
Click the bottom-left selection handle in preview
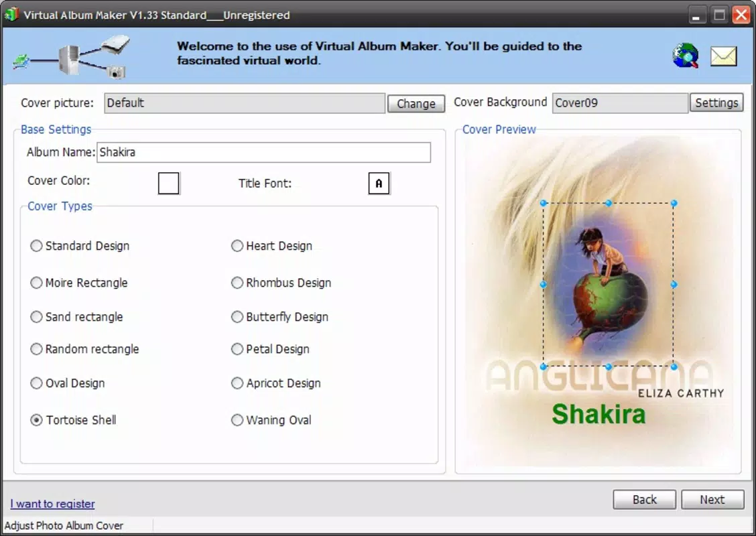click(544, 366)
